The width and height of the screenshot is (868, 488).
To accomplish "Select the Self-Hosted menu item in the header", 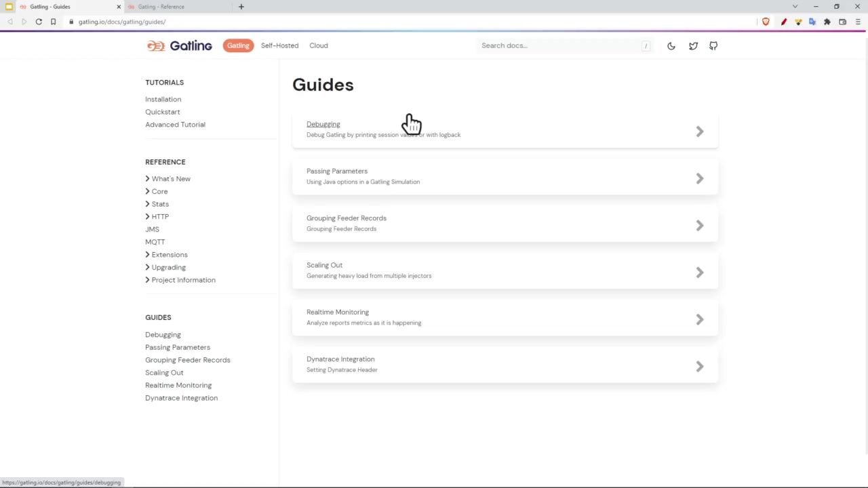I will click(x=279, y=45).
